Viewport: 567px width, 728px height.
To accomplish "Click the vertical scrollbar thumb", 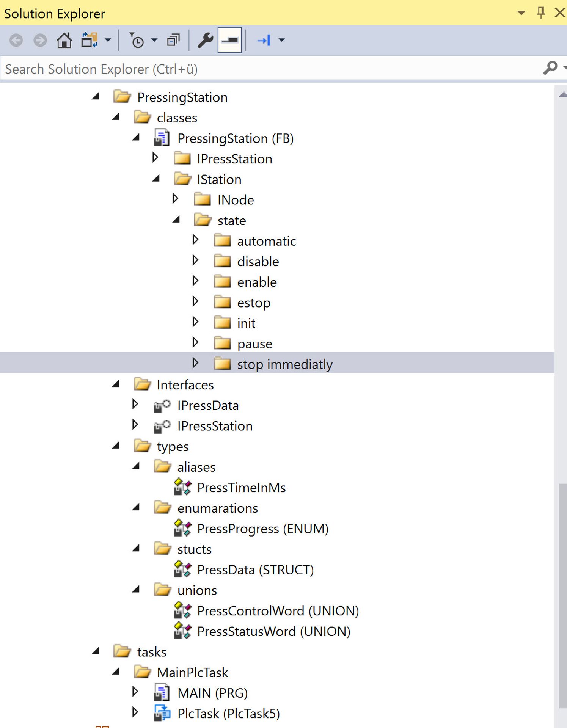I will 563,596.
